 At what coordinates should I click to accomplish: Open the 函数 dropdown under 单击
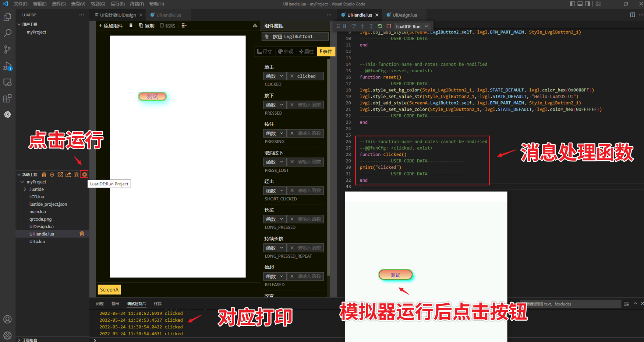[275, 76]
